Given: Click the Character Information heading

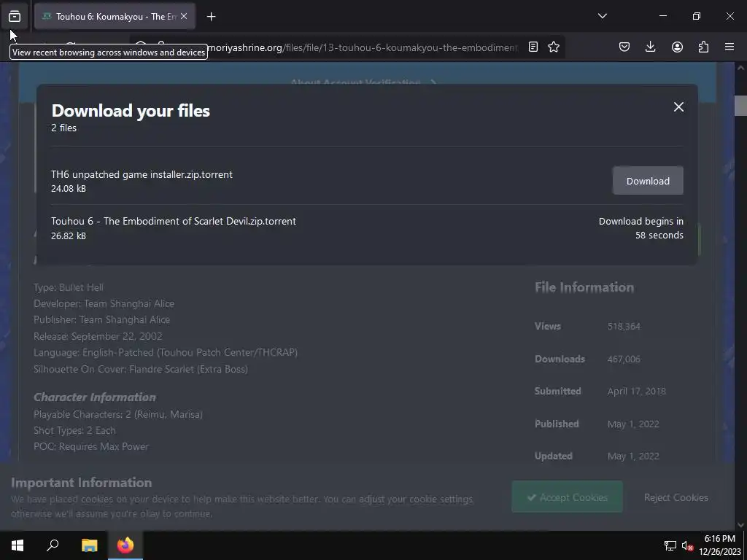Looking at the screenshot, I should click(94, 397).
